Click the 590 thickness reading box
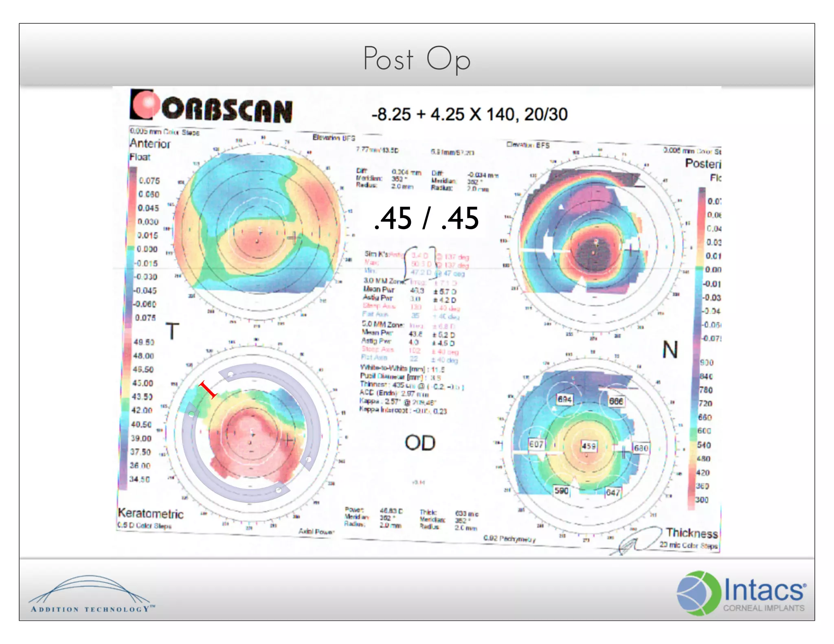 [x=561, y=491]
